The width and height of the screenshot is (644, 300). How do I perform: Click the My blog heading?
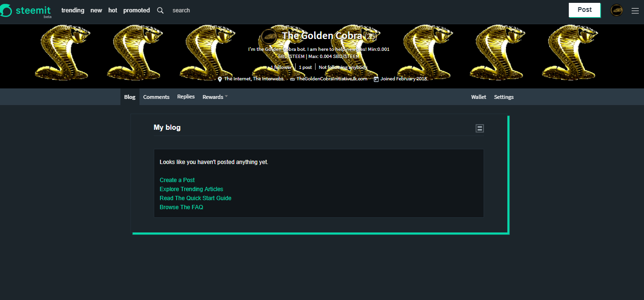click(167, 127)
